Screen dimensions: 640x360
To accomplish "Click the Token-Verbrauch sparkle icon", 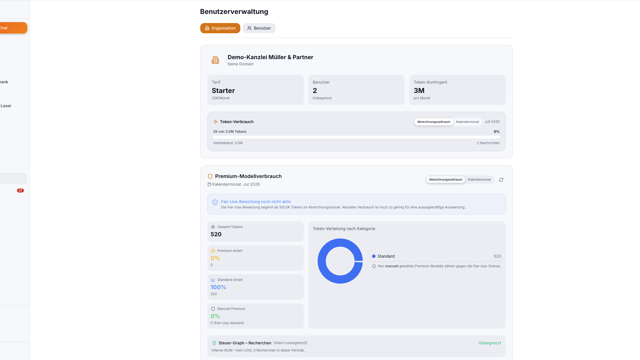I will [x=216, y=122].
